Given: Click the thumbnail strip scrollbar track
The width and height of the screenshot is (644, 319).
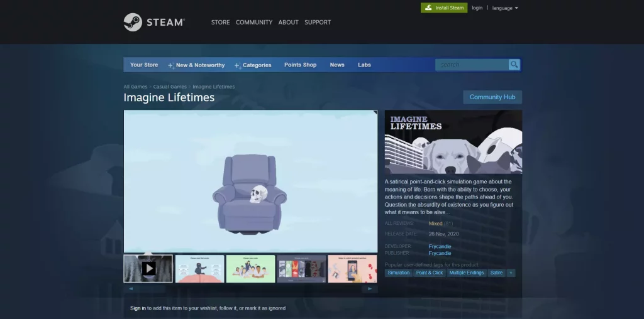Looking at the screenshot, I should point(250,289).
